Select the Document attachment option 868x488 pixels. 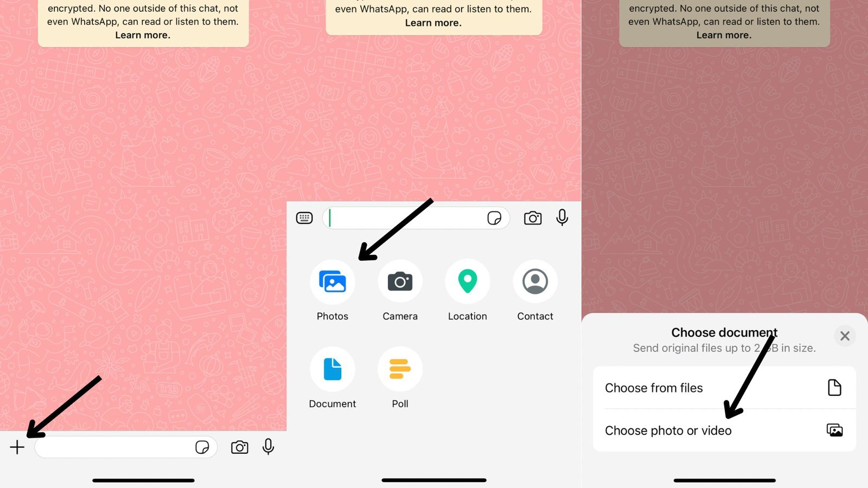(333, 369)
